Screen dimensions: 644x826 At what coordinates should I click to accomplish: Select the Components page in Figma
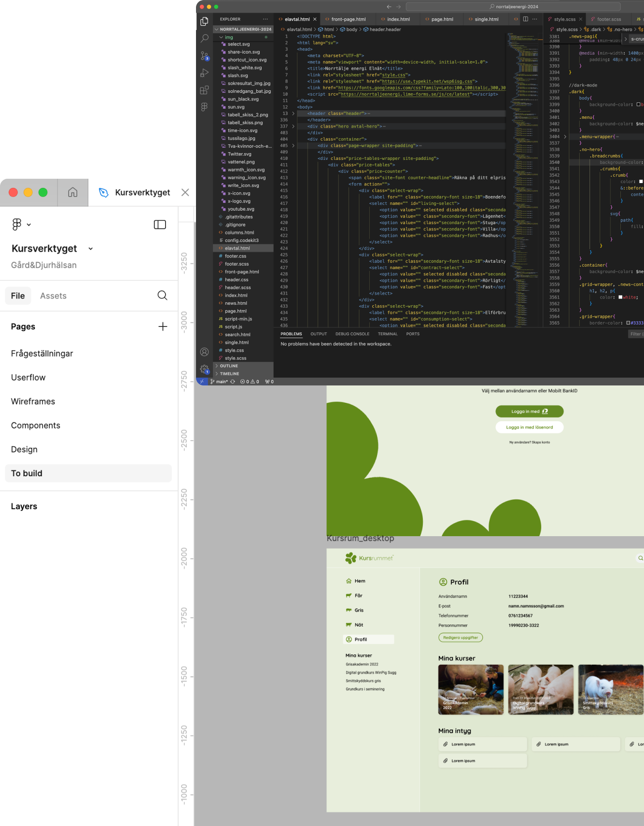(x=36, y=426)
